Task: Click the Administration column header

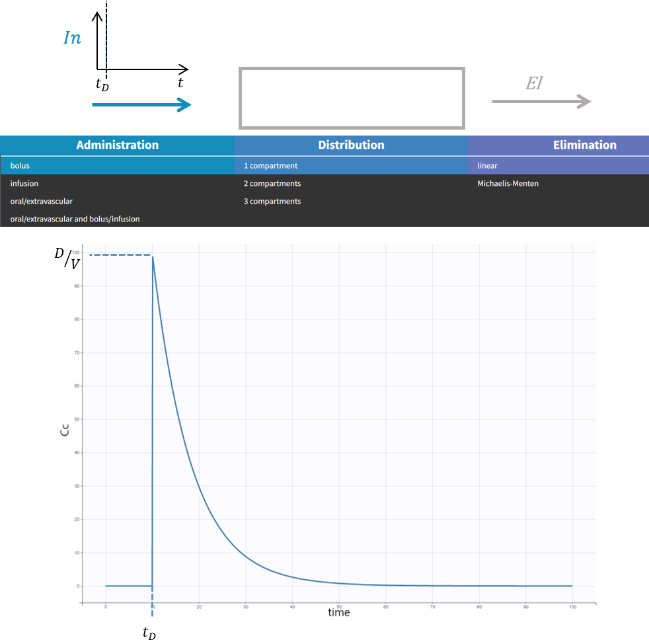Action: pyautogui.click(x=117, y=145)
